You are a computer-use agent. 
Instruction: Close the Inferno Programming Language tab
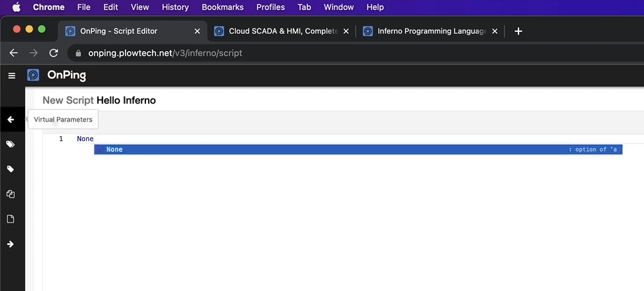[x=495, y=31]
